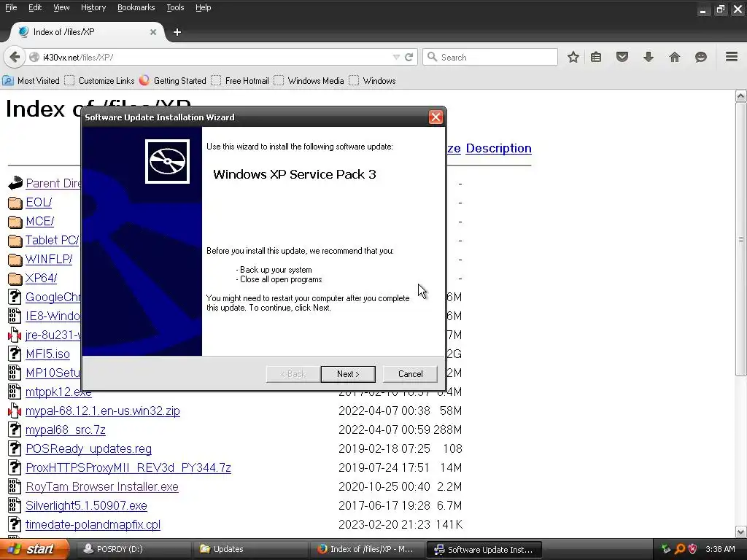
Task: Click in the address bar URL field
Action: (214, 57)
